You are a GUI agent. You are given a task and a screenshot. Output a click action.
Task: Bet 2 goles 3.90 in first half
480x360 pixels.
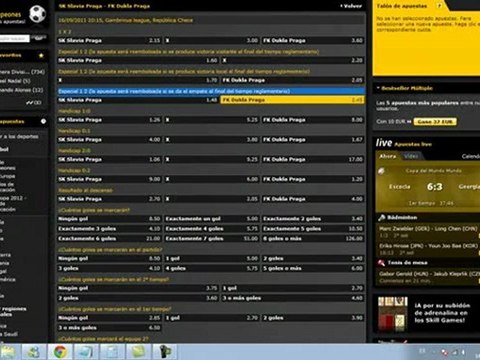pos(313,318)
